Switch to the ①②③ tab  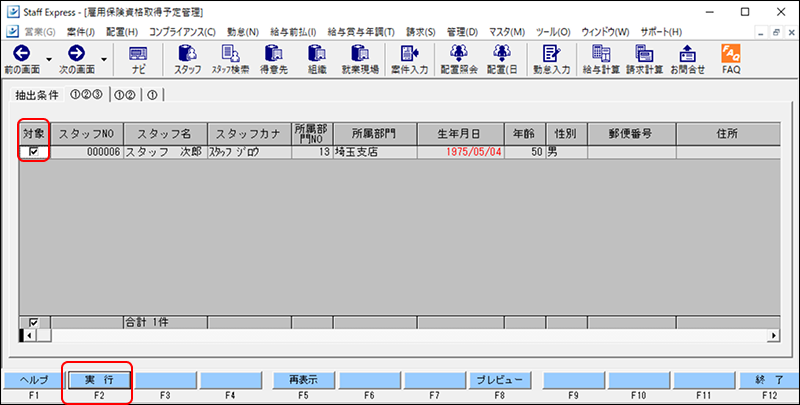pyautogui.click(x=86, y=95)
